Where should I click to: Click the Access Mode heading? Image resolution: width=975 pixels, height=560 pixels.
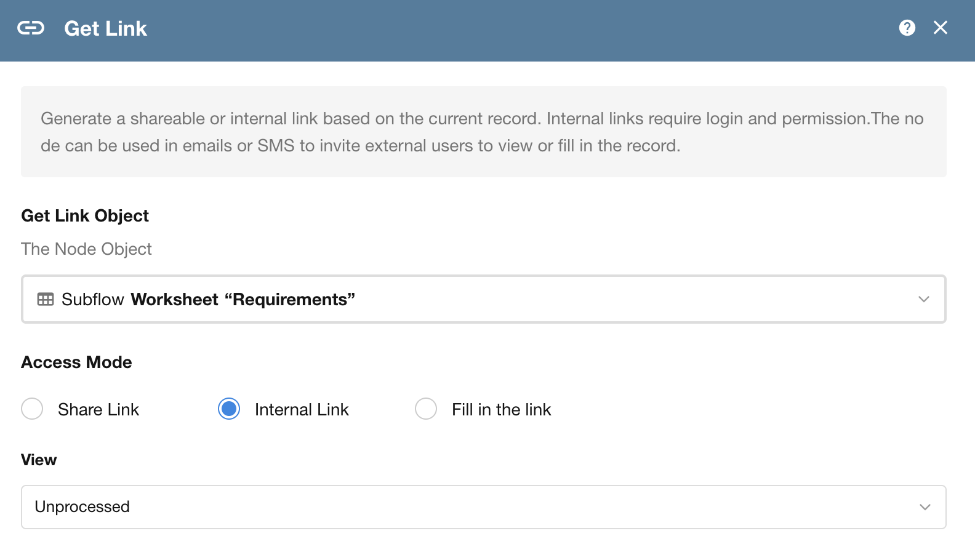pyautogui.click(x=76, y=362)
